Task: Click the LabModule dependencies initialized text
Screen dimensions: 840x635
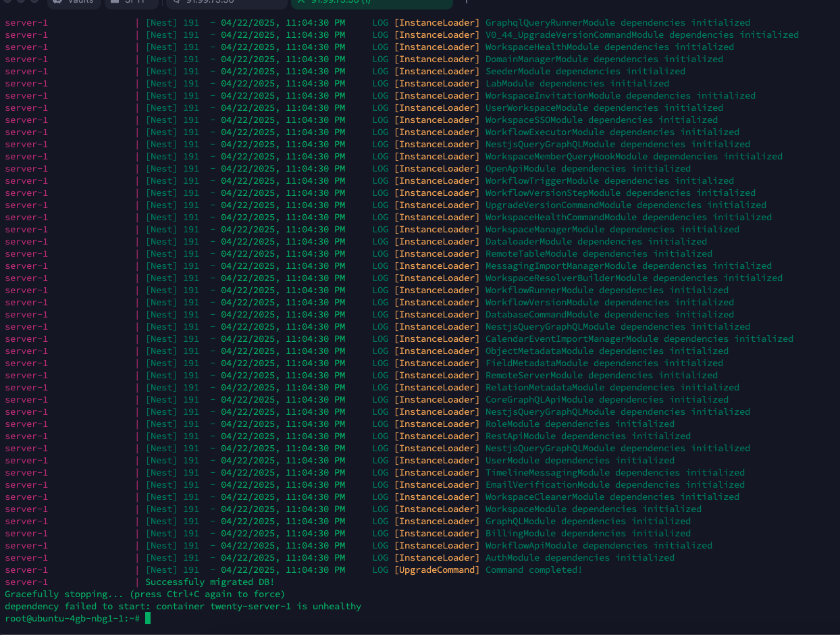Action: tap(577, 84)
